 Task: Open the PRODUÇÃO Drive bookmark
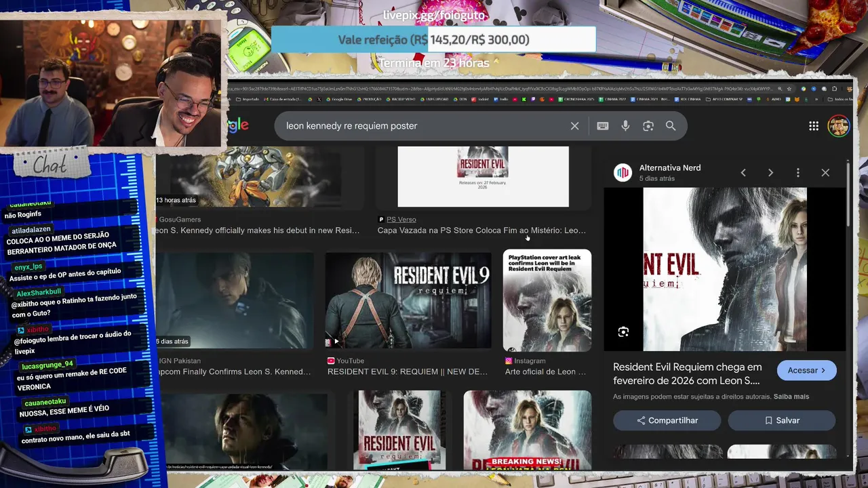369,99
